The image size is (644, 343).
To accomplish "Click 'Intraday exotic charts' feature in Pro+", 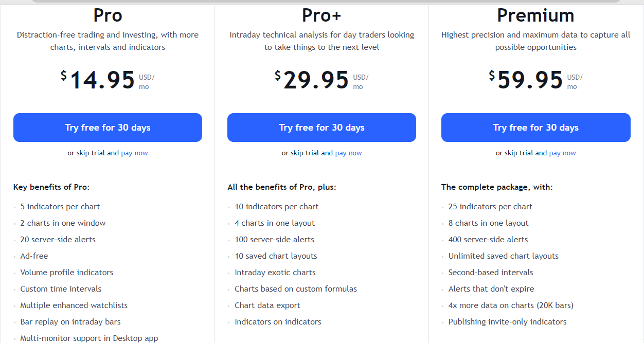I will tap(275, 273).
